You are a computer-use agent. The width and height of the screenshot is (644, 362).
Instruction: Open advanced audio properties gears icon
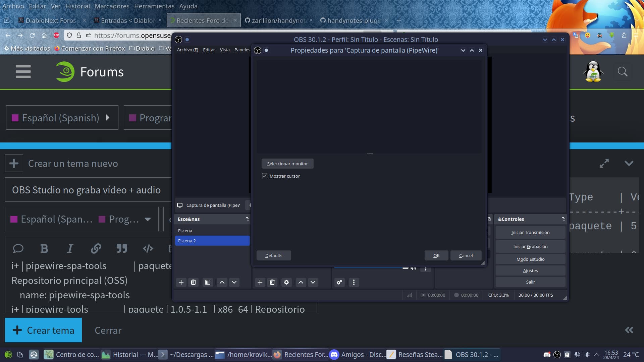tap(339, 282)
